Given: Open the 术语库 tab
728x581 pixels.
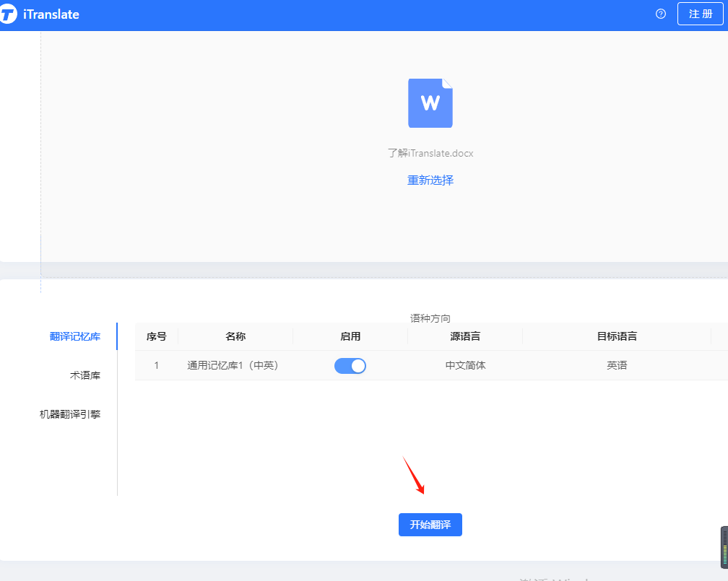Looking at the screenshot, I should click(85, 375).
